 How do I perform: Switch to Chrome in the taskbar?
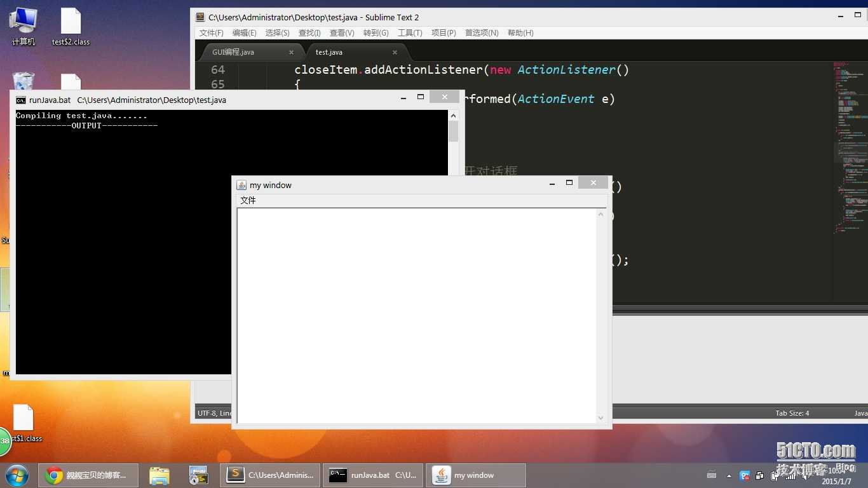[x=88, y=475]
